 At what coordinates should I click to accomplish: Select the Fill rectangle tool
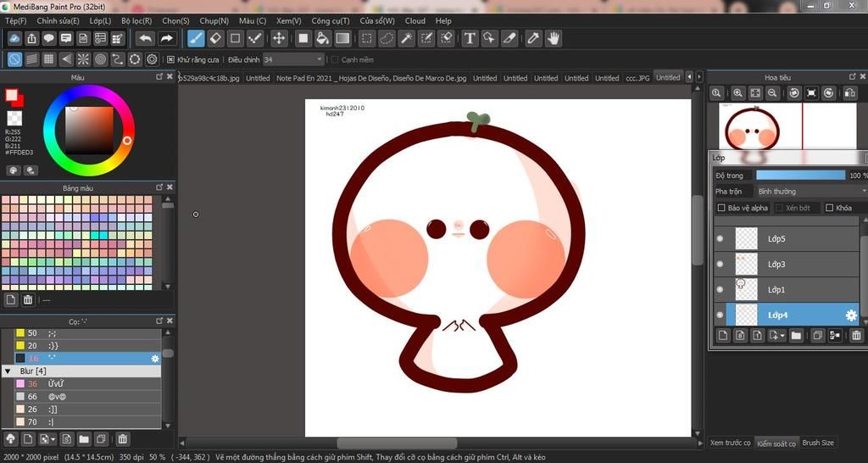tap(303, 38)
